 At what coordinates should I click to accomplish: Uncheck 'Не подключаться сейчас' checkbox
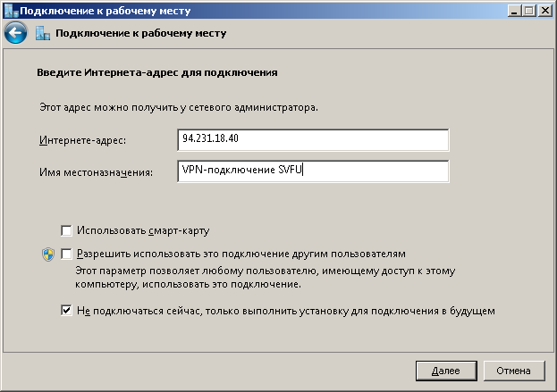pos(66,311)
